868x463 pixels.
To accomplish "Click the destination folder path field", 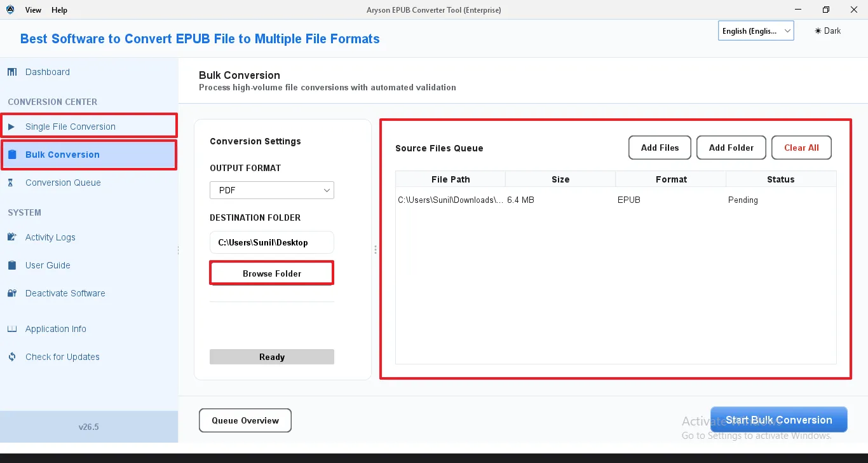I will 272,242.
